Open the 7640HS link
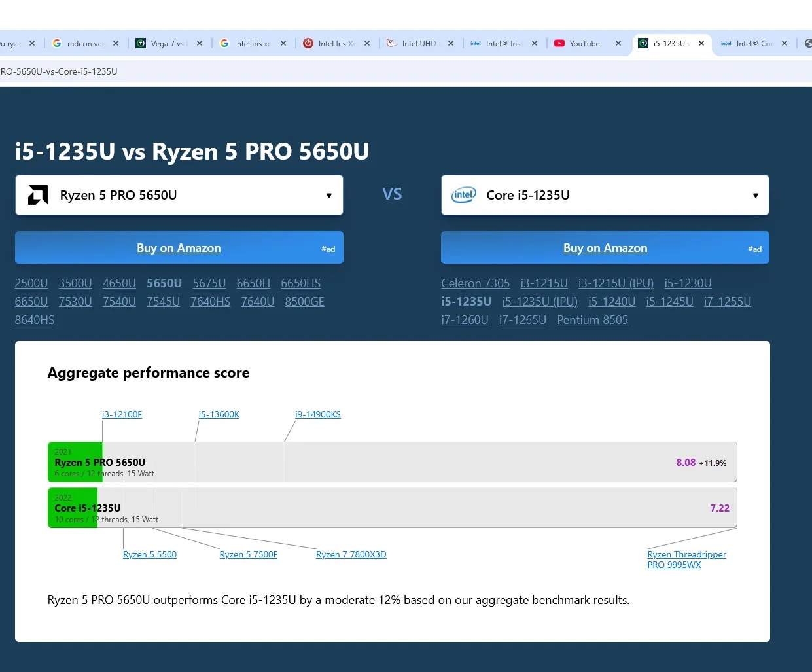The height and width of the screenshot is (672, 812). (211, 302)
